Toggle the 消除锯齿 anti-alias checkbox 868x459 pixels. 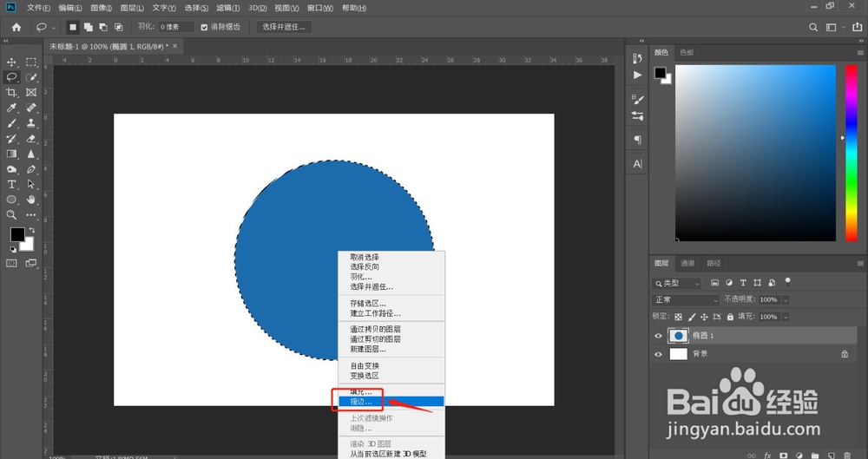click(204, 27)
